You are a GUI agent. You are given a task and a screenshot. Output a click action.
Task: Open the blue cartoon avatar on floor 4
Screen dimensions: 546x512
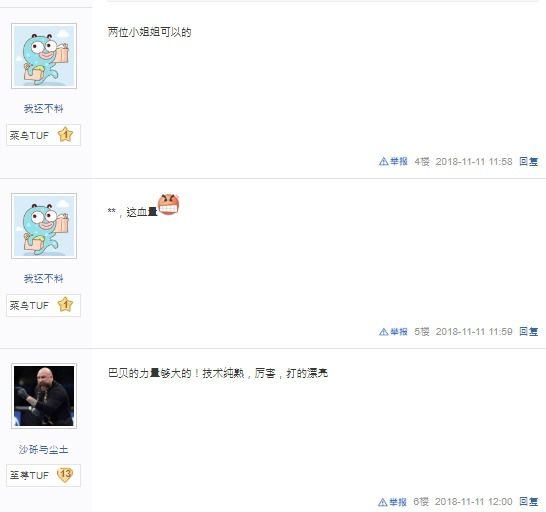click(44, 56)
